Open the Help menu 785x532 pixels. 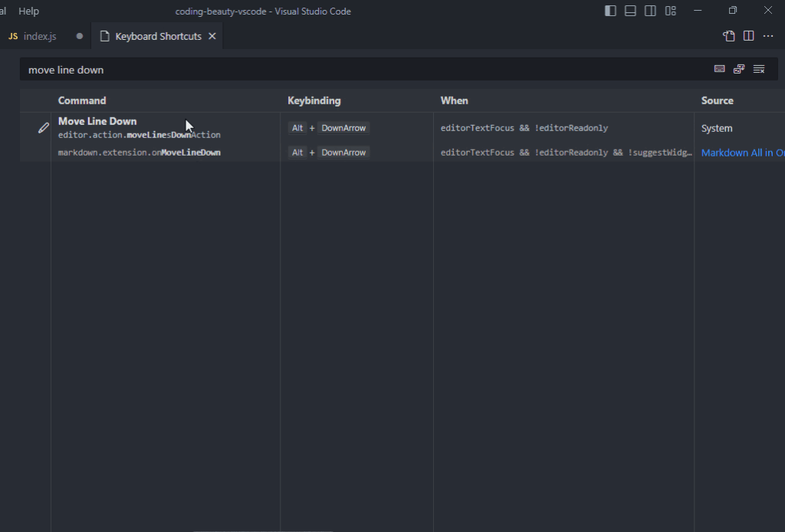click(x=28, y=11)
